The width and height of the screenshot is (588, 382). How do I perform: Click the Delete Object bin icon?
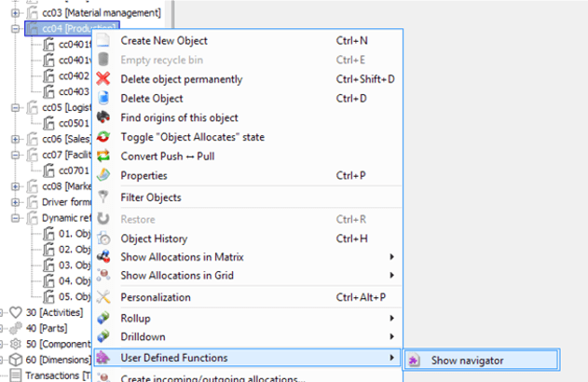[x=103, y=98]
